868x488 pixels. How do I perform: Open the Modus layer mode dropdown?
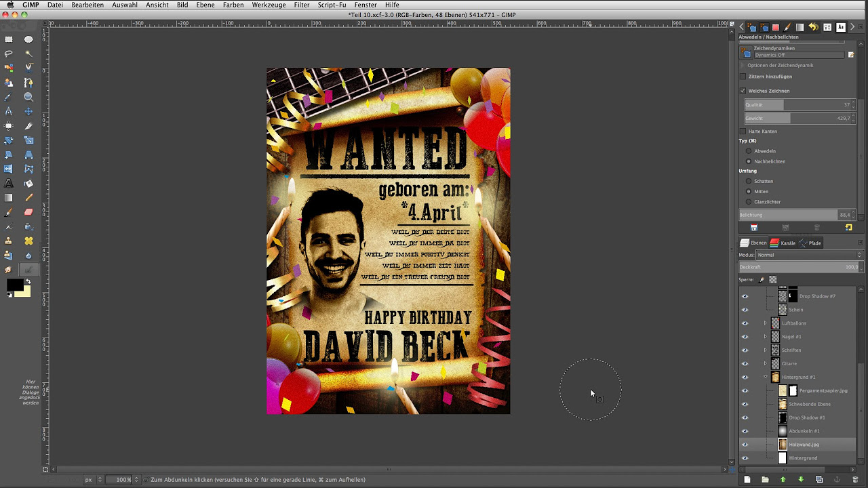point(809,255)
